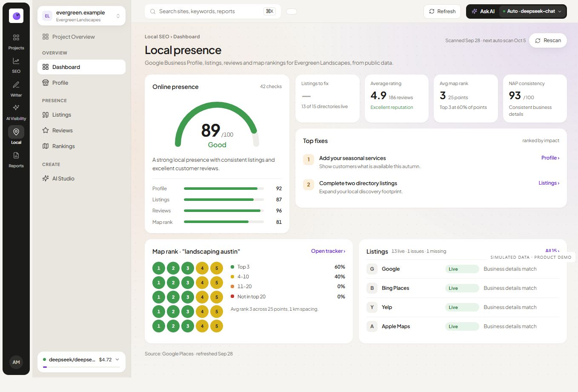Open the Writer pencil icon
578x392 pixels.
tap(16, 85)
